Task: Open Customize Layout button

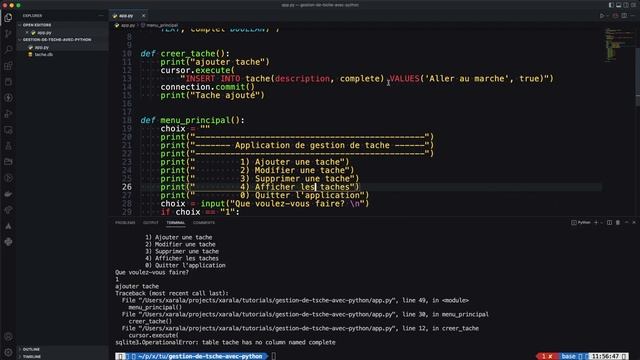Action: [633, 5]
